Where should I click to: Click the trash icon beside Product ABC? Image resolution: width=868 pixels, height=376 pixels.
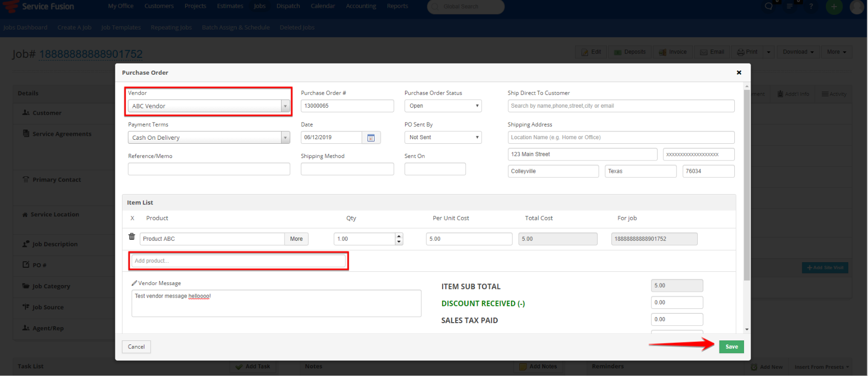(132, 237)
